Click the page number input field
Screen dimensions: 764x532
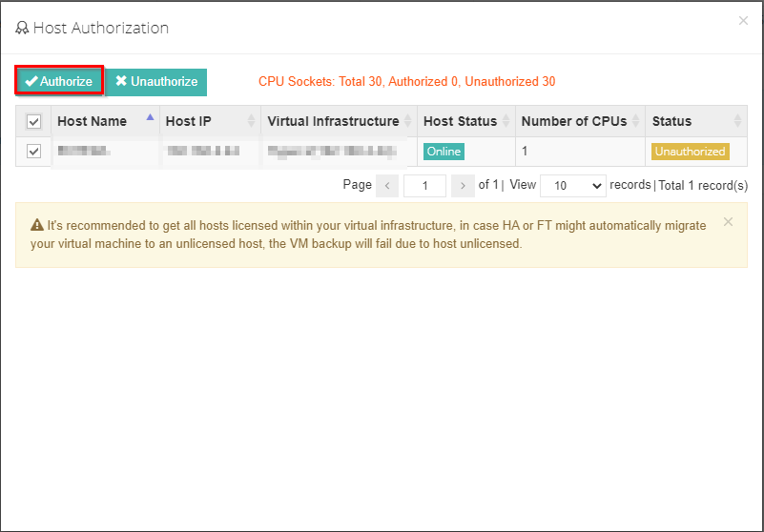pyautogui.click(x=424, y=186)
